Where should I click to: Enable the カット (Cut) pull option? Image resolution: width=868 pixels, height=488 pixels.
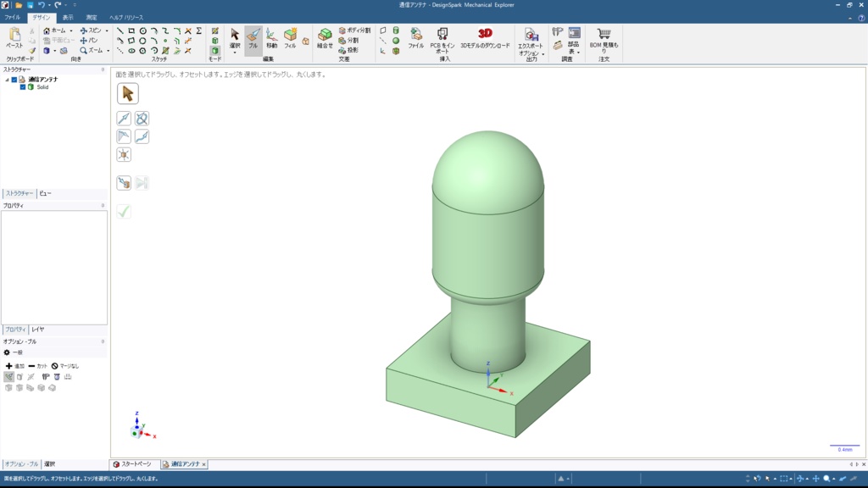(37, 366)
